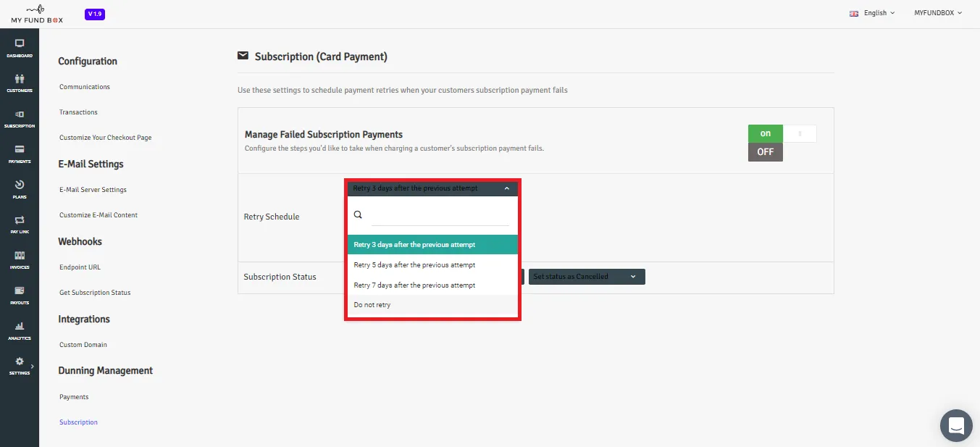Open the live chat widget
980x447 pixels.
tap(956, 425)
